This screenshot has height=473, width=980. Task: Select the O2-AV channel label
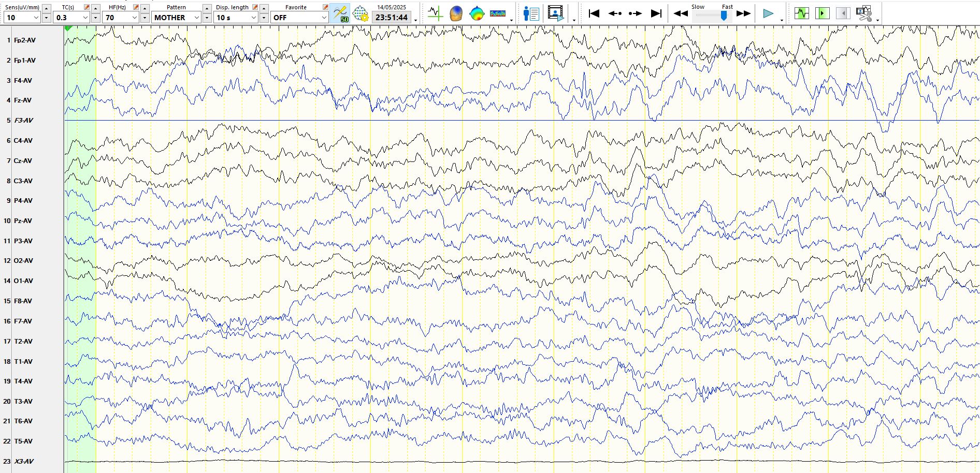pyautogui.click(x=23, y=261)
